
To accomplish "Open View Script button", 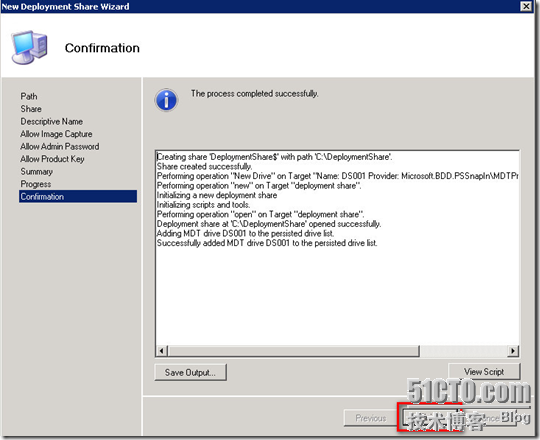I will pos(484,372).
